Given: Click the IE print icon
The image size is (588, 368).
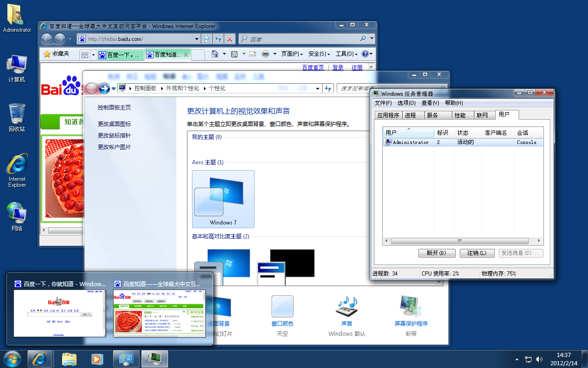Looking at the screenshot, I should [266, 54].
